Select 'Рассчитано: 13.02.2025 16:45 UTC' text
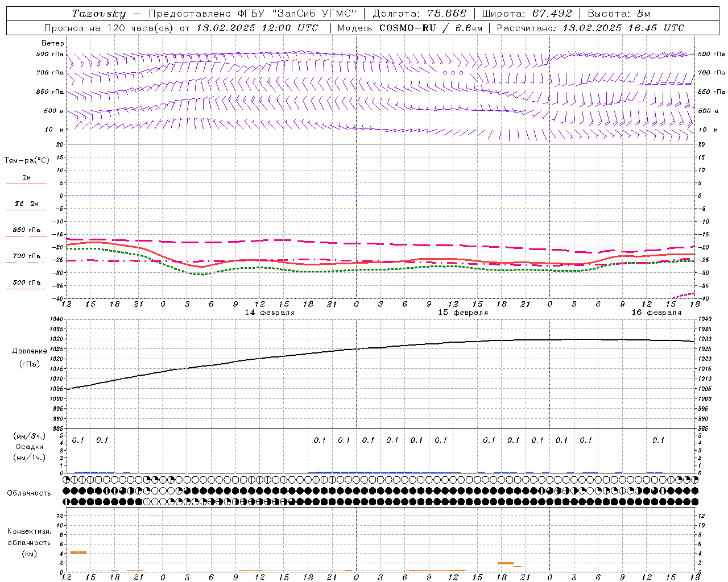The image size is (728, 582). click(590, 28)
